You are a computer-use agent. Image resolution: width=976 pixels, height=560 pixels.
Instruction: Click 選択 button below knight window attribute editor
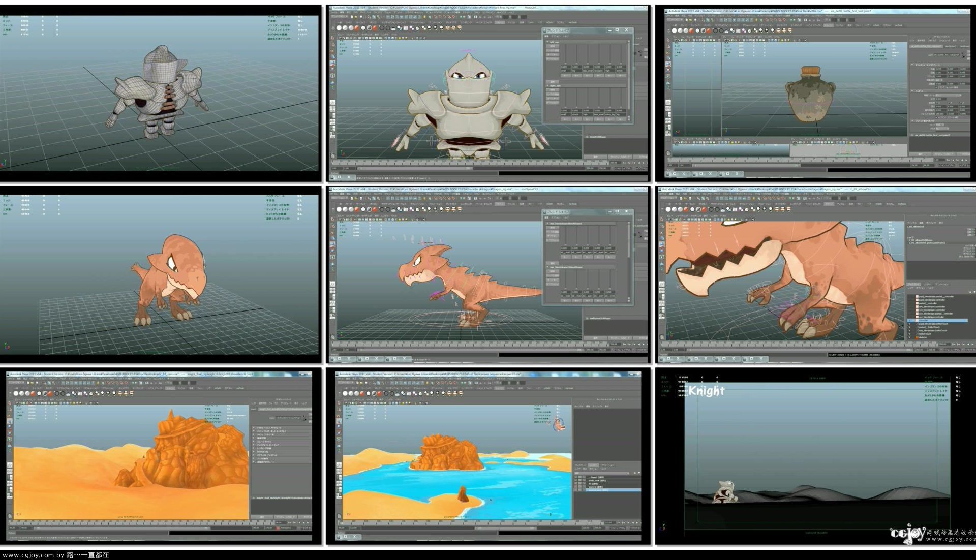click(x=595, y=157)
